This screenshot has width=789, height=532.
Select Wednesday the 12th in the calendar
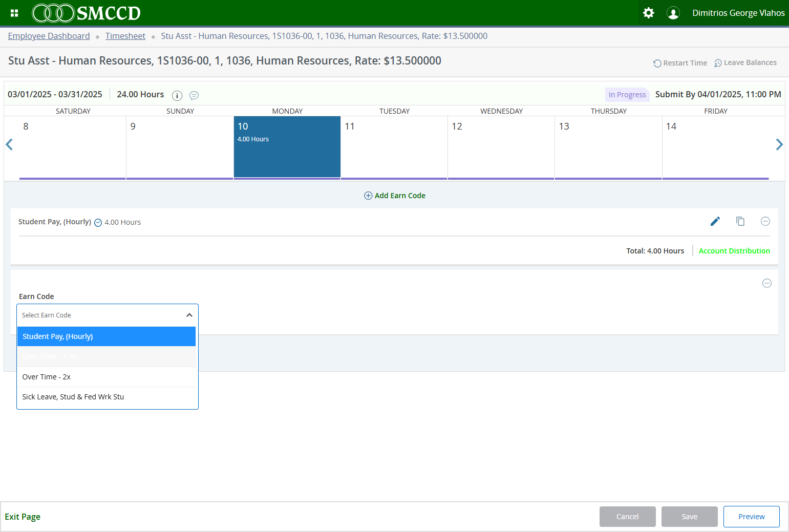(501, 147)
